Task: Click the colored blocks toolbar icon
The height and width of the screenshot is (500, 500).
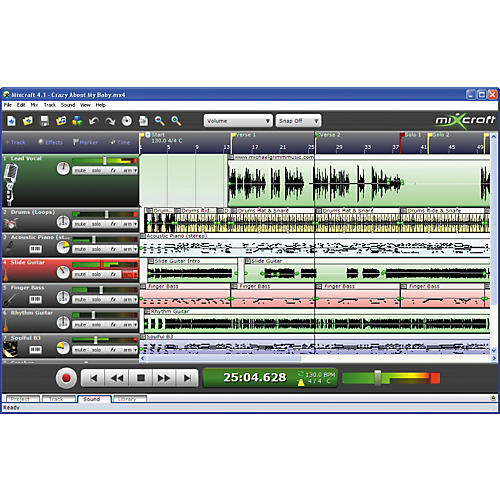Action: [x=77, y=121]
